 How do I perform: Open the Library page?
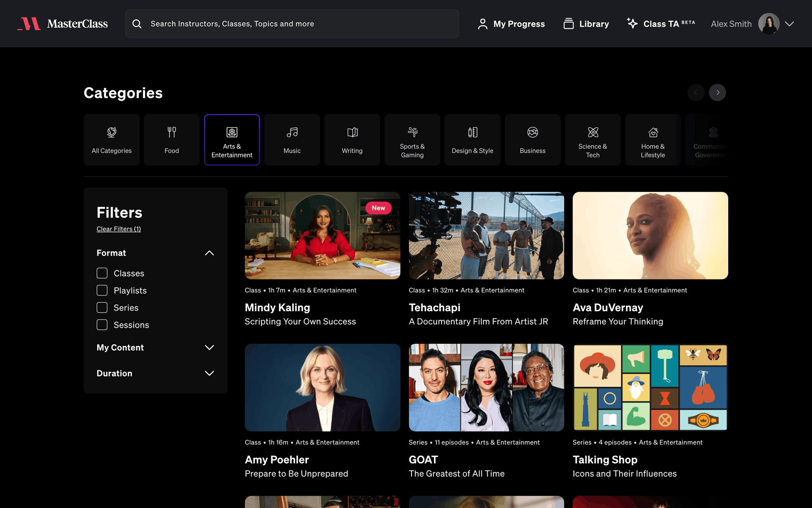(x=586, y=24)
